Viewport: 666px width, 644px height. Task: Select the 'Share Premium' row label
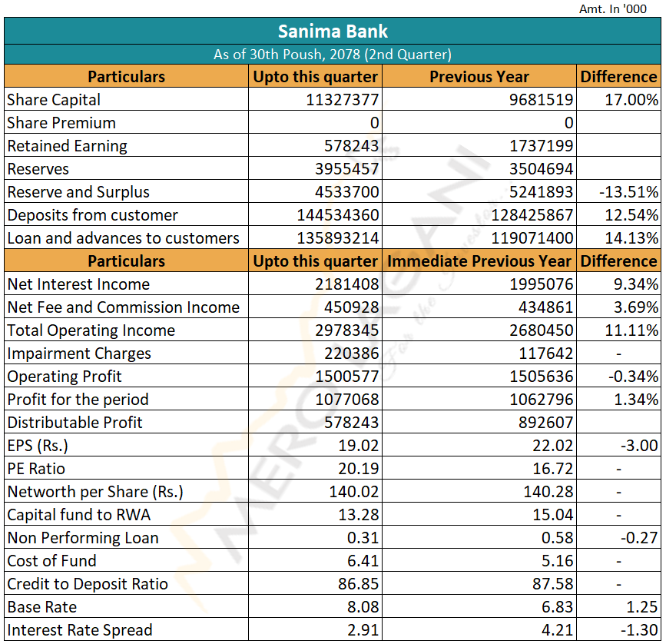coord(61,123)
